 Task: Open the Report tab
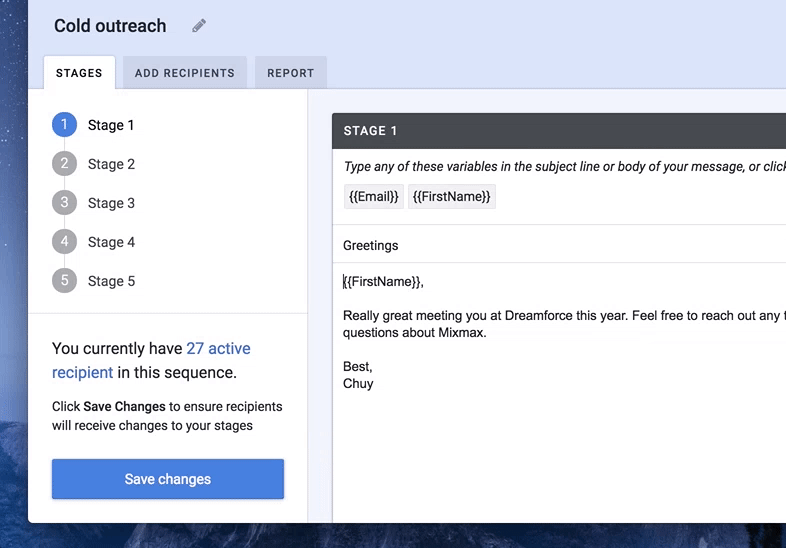click(290, 73)
